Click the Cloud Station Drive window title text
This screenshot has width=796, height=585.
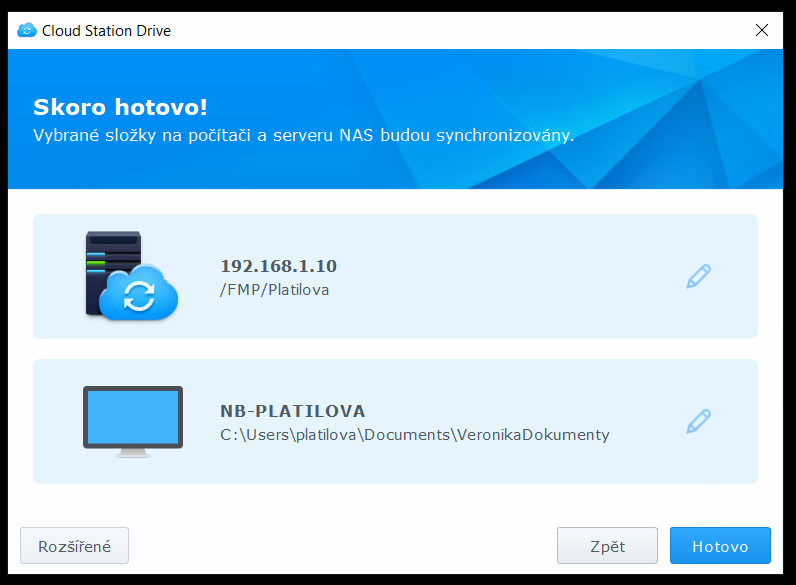[x=106, y=30]
